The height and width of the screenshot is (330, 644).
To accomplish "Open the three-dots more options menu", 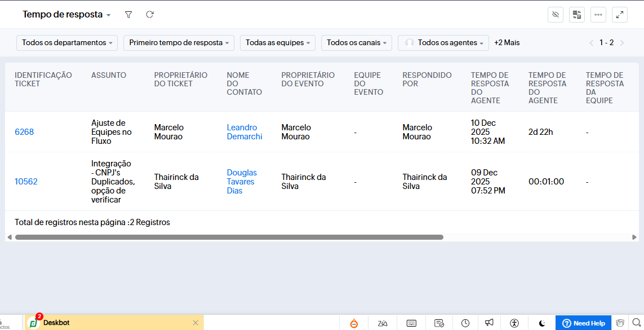I will [598, 15].
